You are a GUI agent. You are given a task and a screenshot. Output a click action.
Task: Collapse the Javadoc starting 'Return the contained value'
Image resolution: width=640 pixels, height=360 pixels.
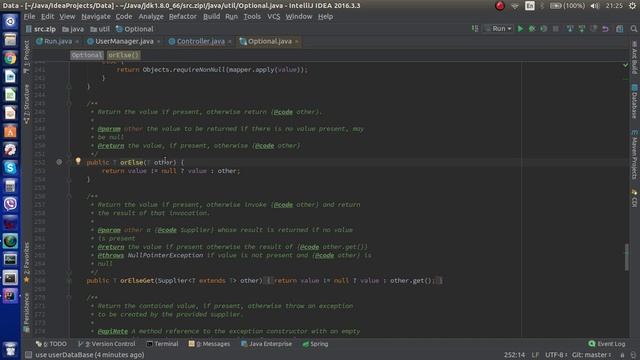click(x=69, y=298)
